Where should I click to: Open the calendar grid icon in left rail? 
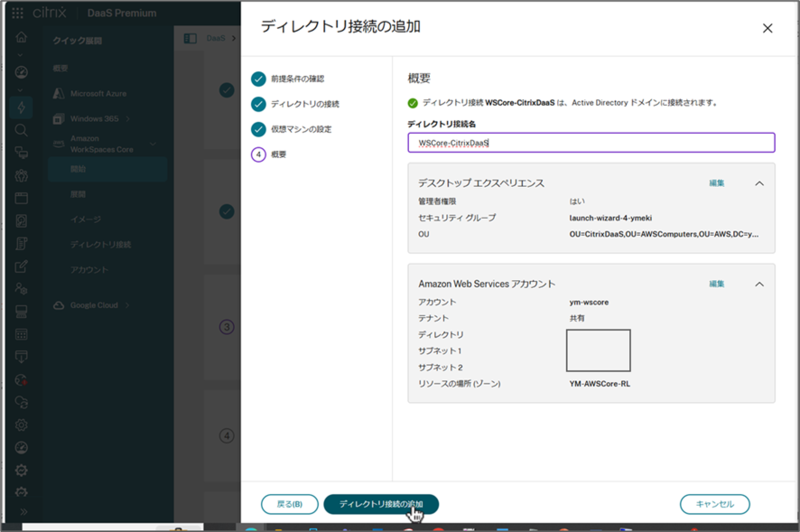pyautogui.click(x=21, y=335)
